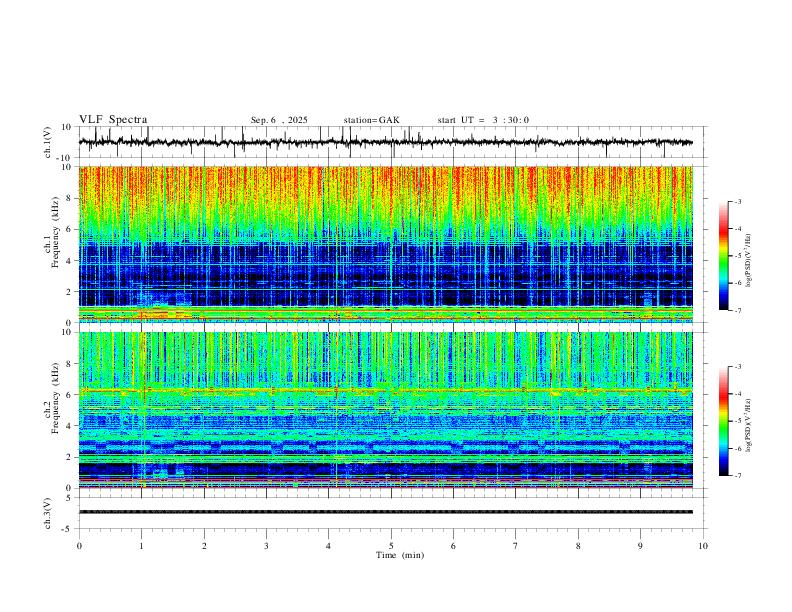
Task: Click the lower PSD color scale bar
Action: tap(723, 421)
